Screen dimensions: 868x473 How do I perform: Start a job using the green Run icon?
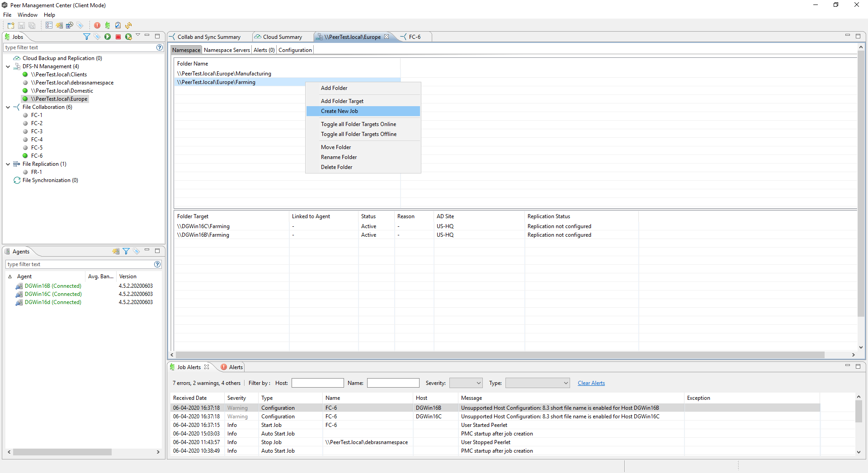108,37
